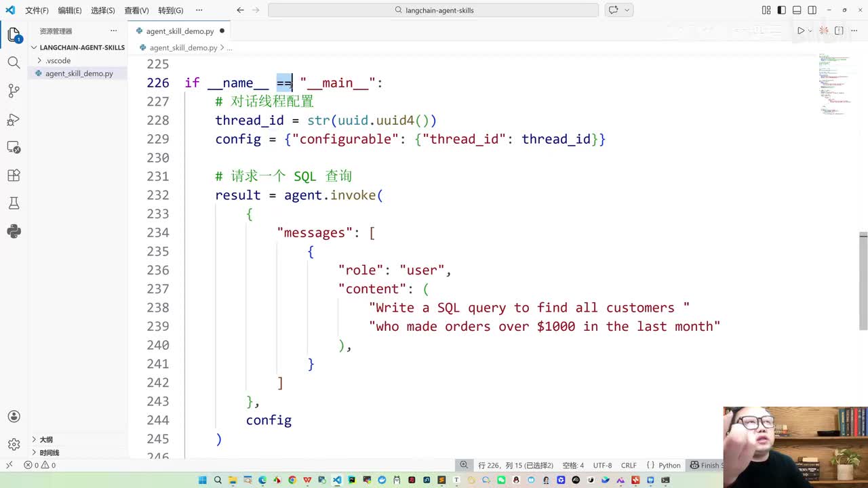Click the Finish status bar item
This screenshot has width=868, height=488.
705,465
